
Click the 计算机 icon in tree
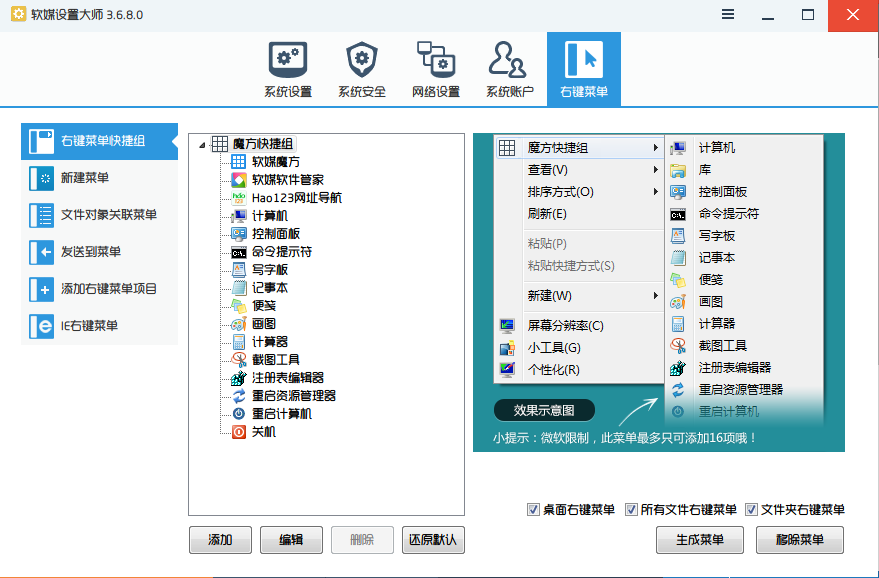[x=238, y=216]
